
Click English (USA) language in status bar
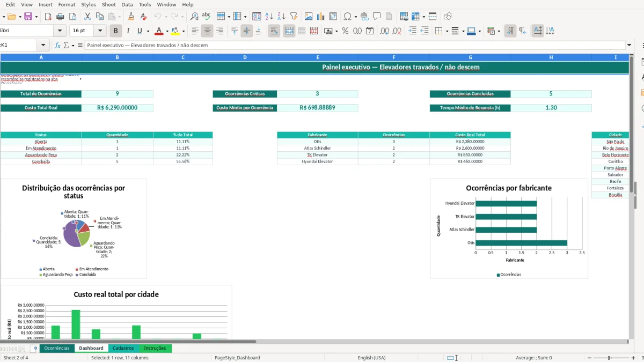tap(371, 358)
